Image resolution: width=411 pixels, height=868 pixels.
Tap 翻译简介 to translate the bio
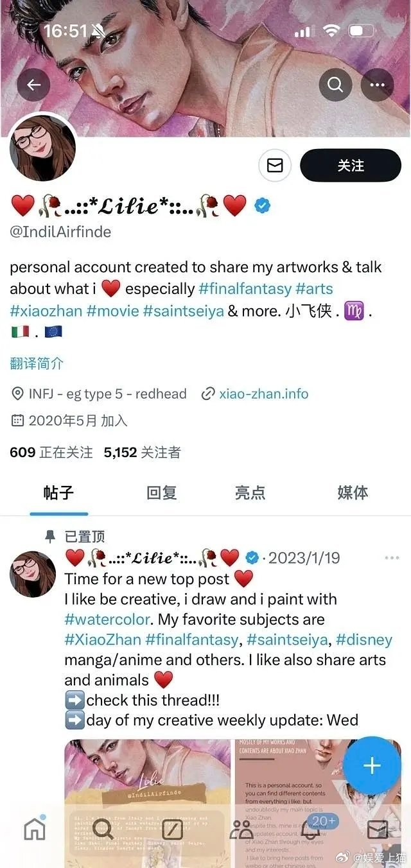point(37,363)
